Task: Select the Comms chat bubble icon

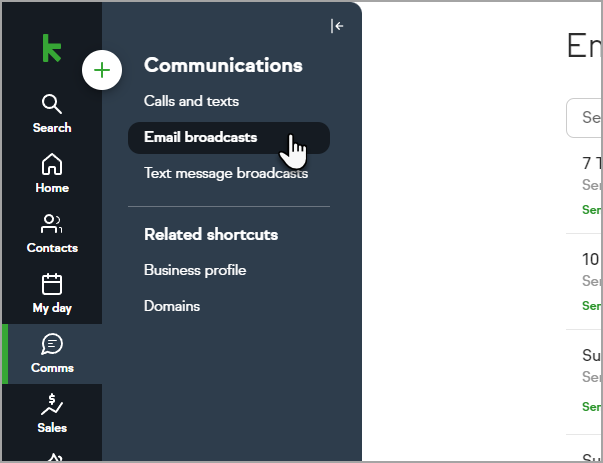Action: [x=51, y=353]
